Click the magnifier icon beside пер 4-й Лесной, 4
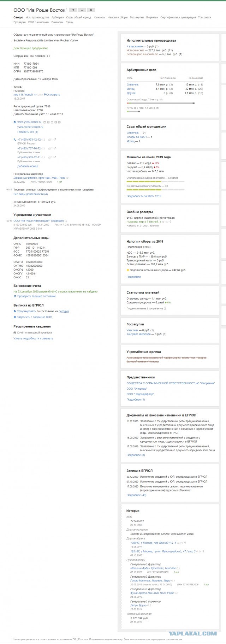Viewport: 226px width, 644px height. pos(37,95)
